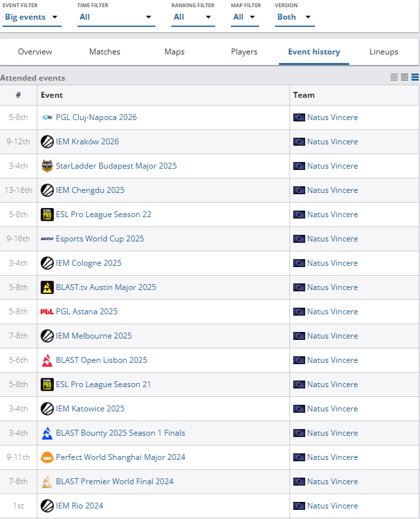
Task: Open the Esports World Cup 2025 link
Action: tap(100, 239)
